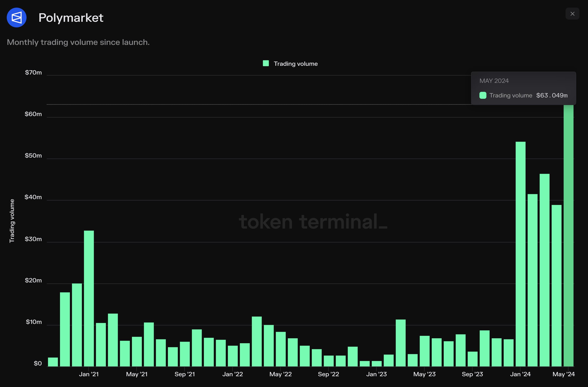This screenshot has height=387, width=588.
Task: Dismiss the chart using the X button
Action: click(572, 13)
